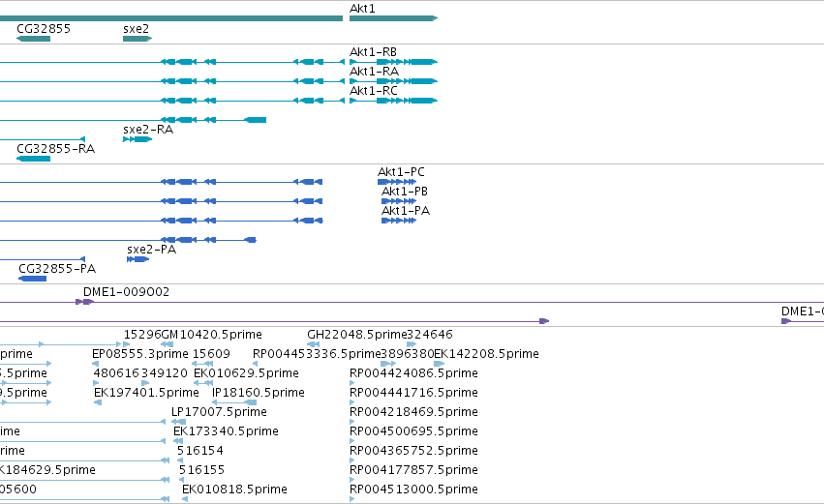Screen dimensions: 824x504
Task: Select the Akt1-PC protein label
Action: [x=401, y=172]
